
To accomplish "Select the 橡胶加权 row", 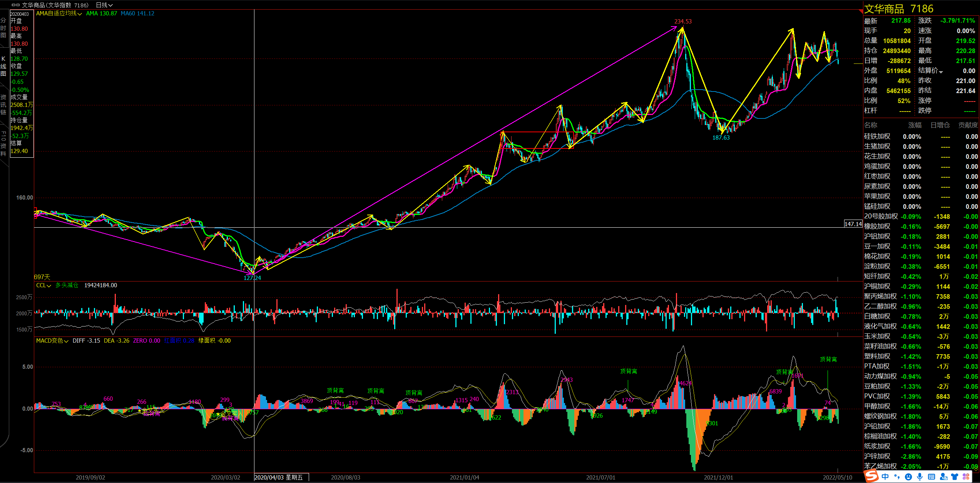I will (x=921, y=227).
